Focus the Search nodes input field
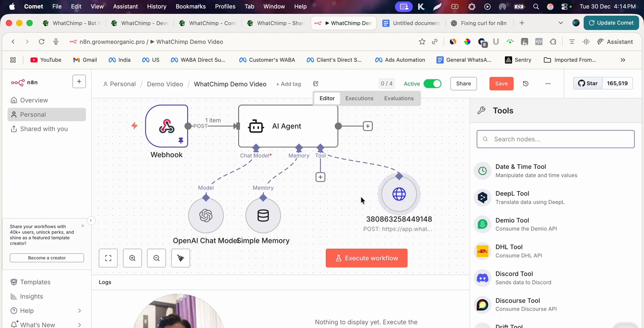 [x=555, y=139]
